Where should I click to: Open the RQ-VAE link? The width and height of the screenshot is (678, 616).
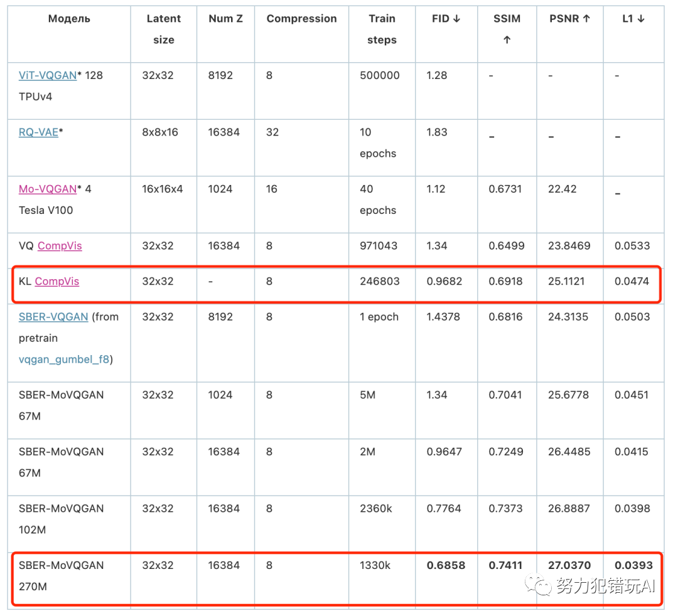point(38,132)
